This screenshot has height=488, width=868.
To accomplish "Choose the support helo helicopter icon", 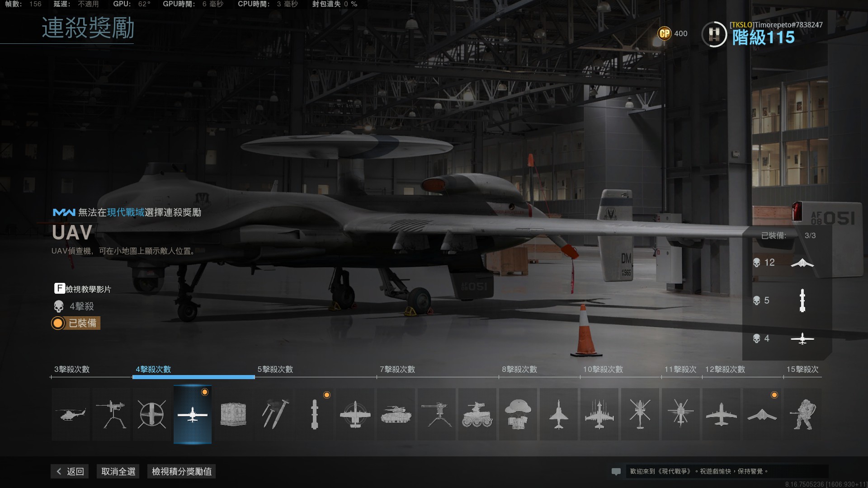I will pyautogui.click(x=681, y=414).
